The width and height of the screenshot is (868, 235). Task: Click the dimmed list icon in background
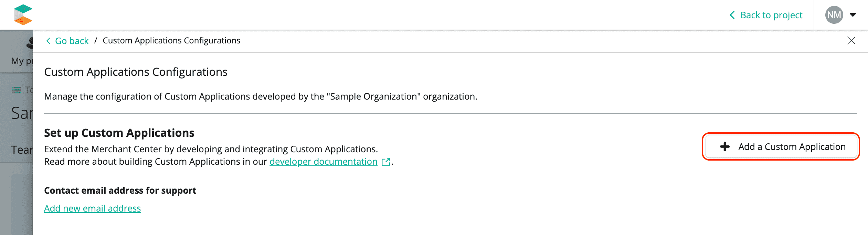point(16,90)
